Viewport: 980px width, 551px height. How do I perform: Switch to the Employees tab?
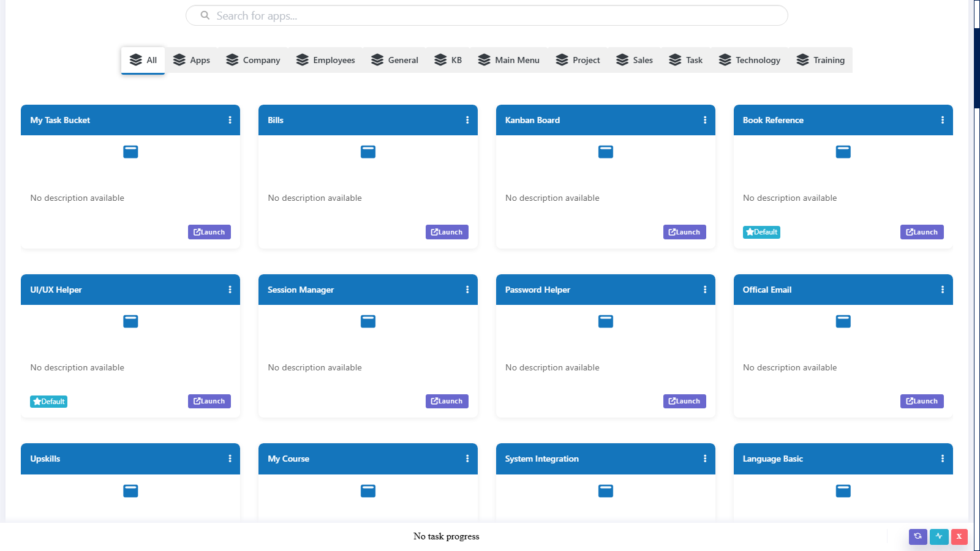326,60
